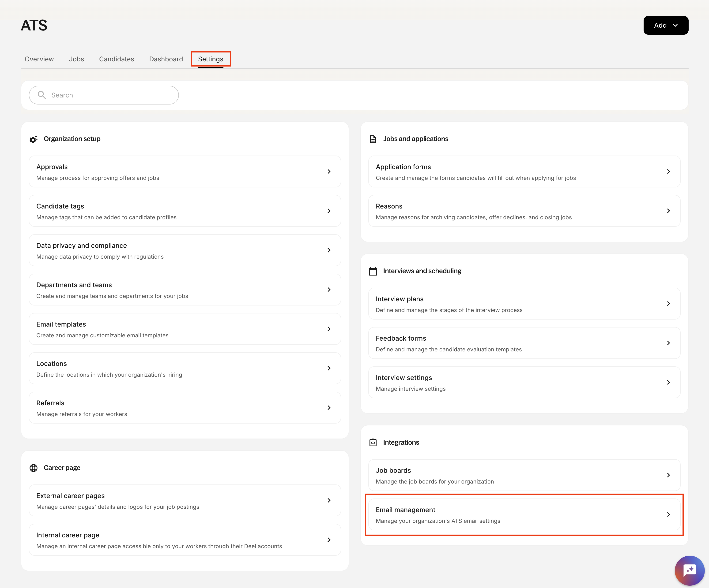Open the Feedback forms card

coord(524,343)
